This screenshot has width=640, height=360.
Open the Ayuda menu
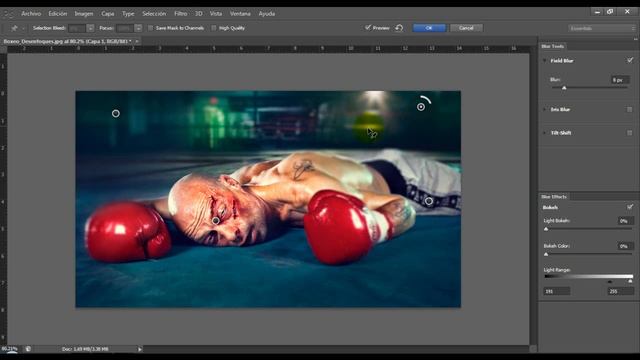click(x=267, y=13)
